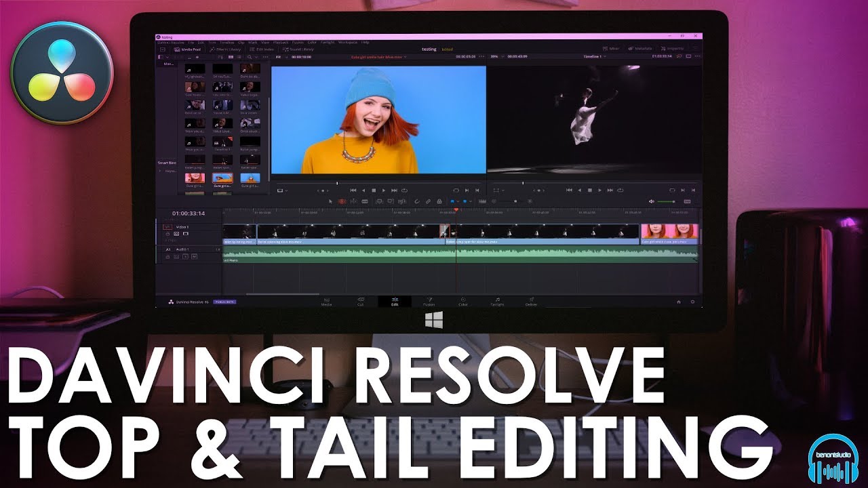This screenshot has height=488, width=868.
Task: Click the speaker volume icon above the timeline
Action: click(x=652, y=201)
